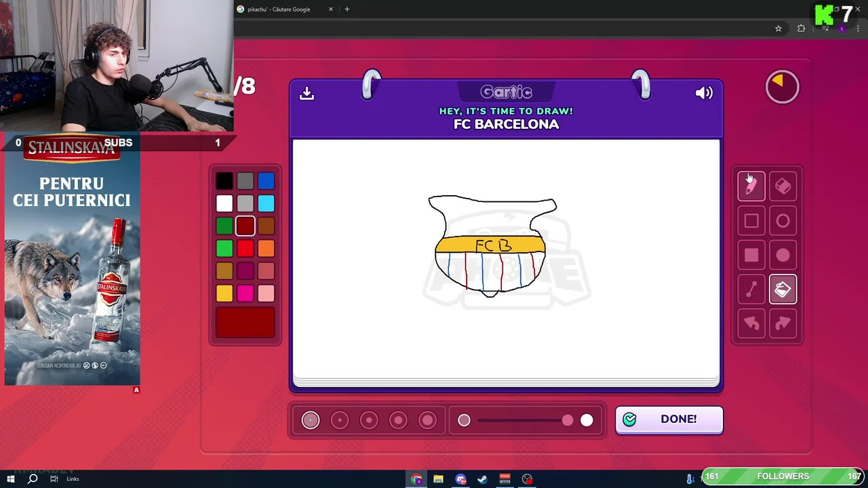Pick the cyan color swatch
This screenshot has height=488, width=868.
267,203
